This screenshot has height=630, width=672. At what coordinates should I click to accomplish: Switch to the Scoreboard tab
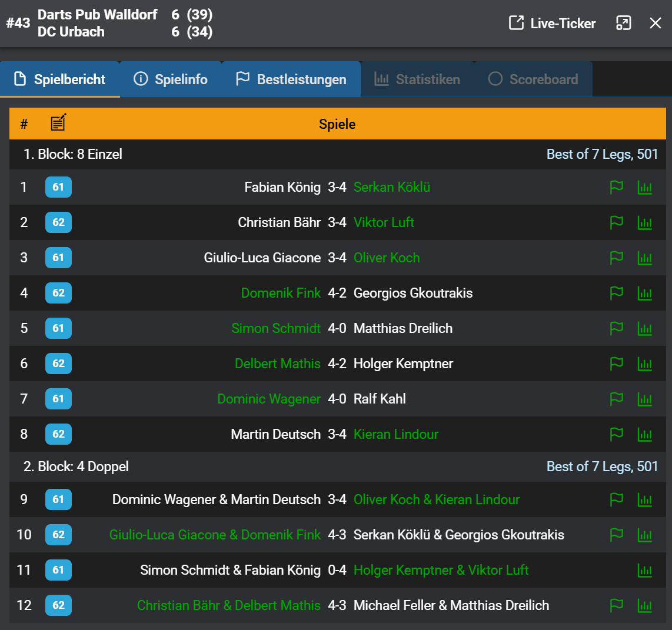tap(533, 79)
